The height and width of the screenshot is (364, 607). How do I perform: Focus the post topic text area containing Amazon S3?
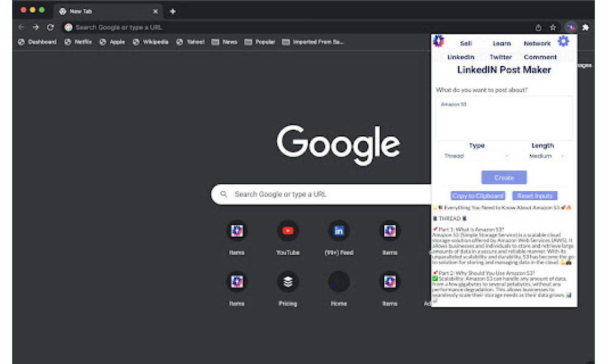click(504, 118)
